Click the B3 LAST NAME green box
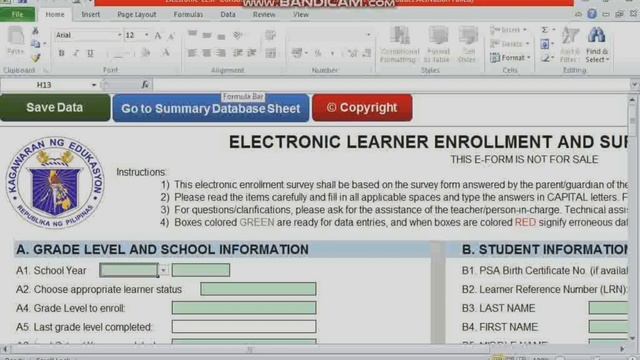 point(608,308)
